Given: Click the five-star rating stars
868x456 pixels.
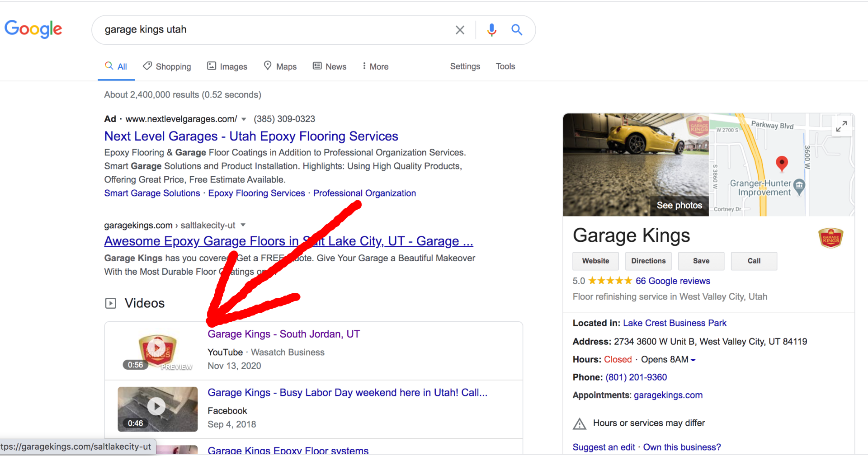Looking at the screenshot, I should pyautogui.click(x=610, y=281).
